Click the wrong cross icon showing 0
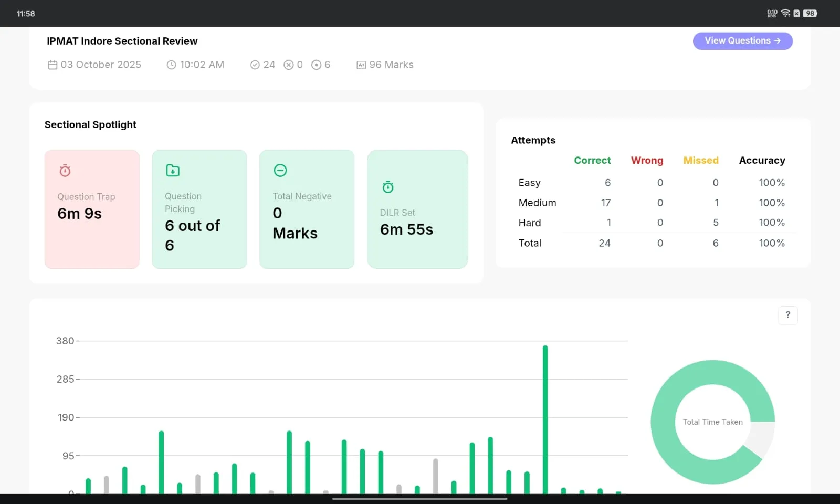Viewport: 840px width, 504px height. [x=289, y=65]
